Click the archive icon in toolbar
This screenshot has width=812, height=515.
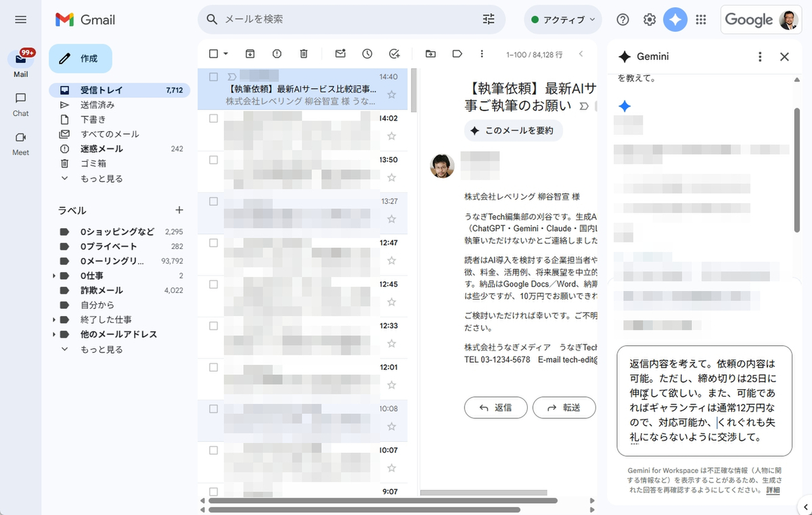250,53
